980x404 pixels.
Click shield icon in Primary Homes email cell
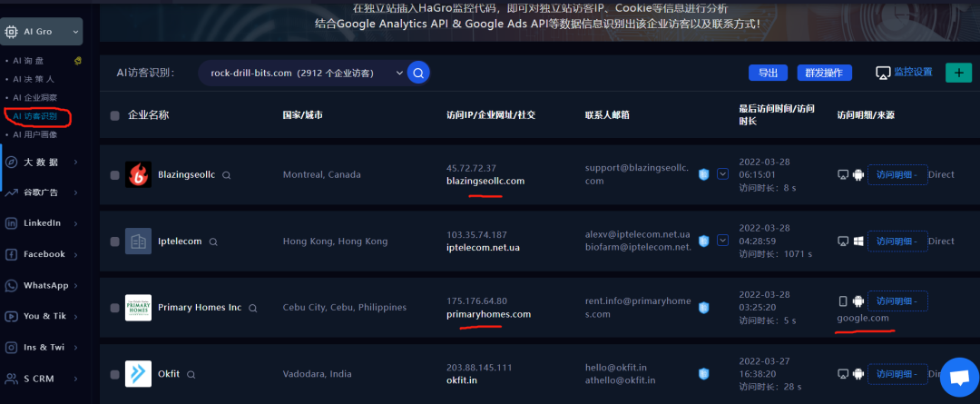(704, 307)
